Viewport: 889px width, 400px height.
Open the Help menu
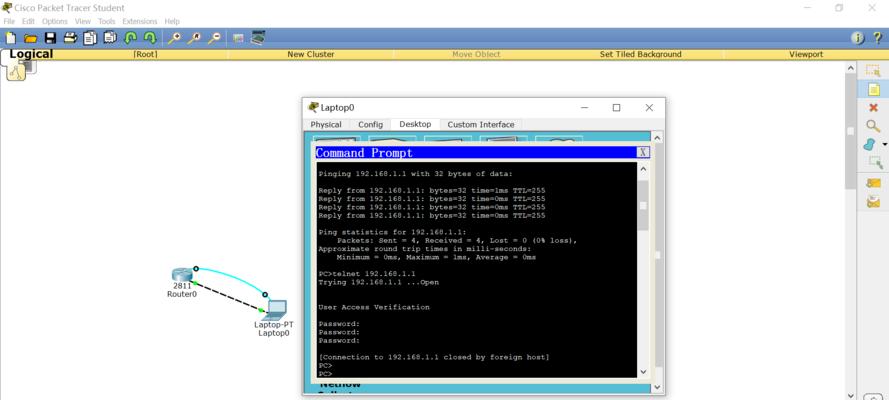coord(172,22)
